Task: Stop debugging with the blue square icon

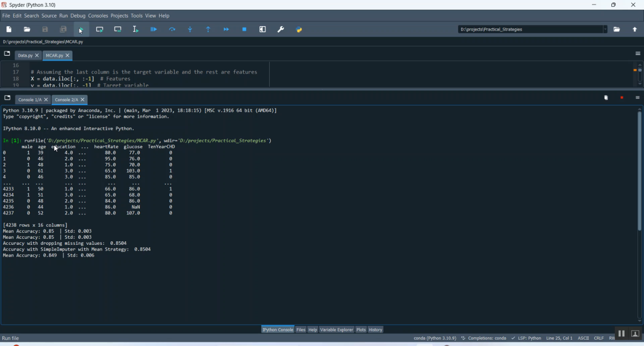Action: pos(244,30)
